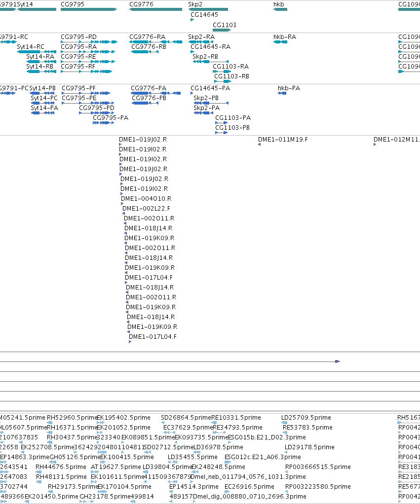420x504 pixels.
Task: Open EST RE10331.5prime
Action: 214,423
